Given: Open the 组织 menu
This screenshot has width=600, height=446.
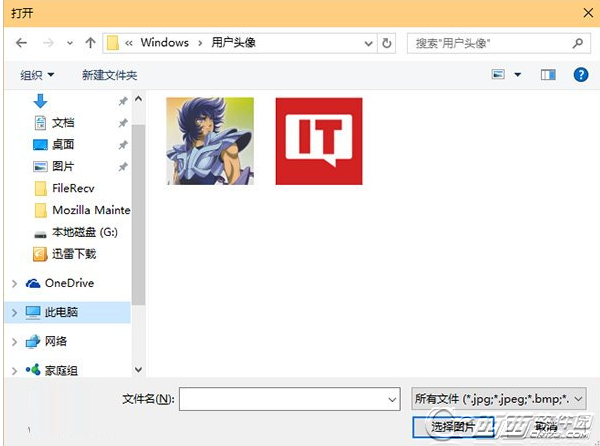Looking at the screenshot, I should click(37, 75).
